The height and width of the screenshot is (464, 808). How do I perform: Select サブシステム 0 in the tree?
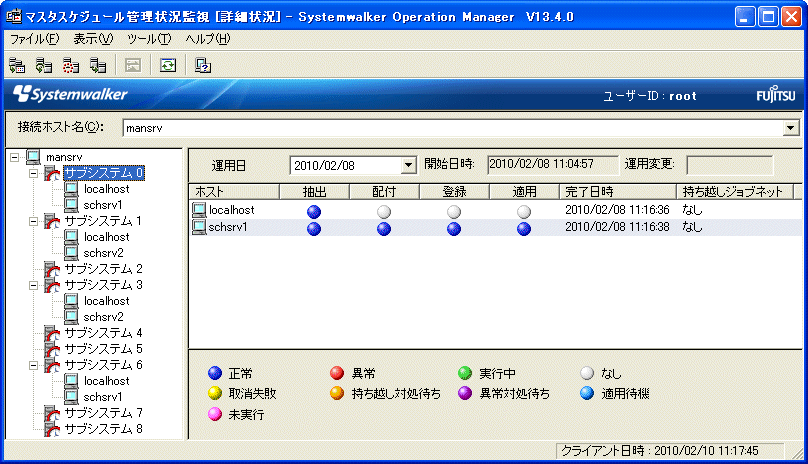pos(104,173)
